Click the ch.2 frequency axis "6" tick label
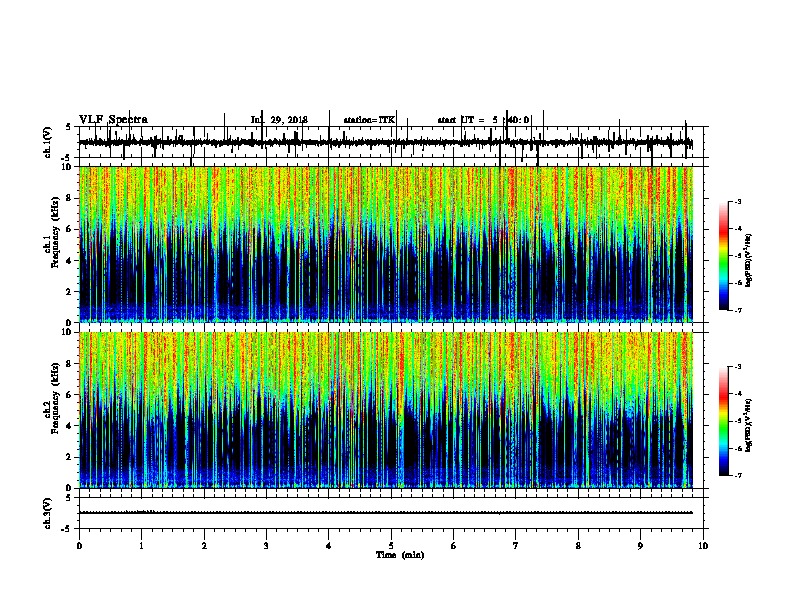Viewport: 792px width, 612px height. [69, 395]
